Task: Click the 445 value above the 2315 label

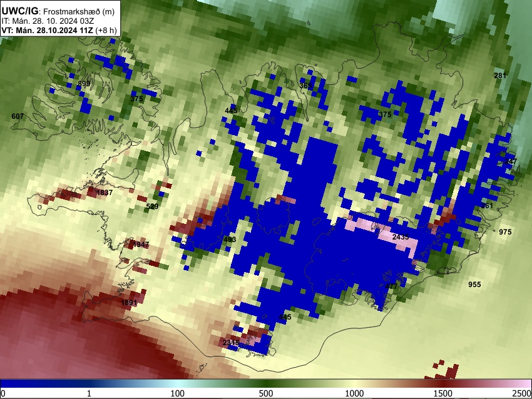Action: (285, 317)
